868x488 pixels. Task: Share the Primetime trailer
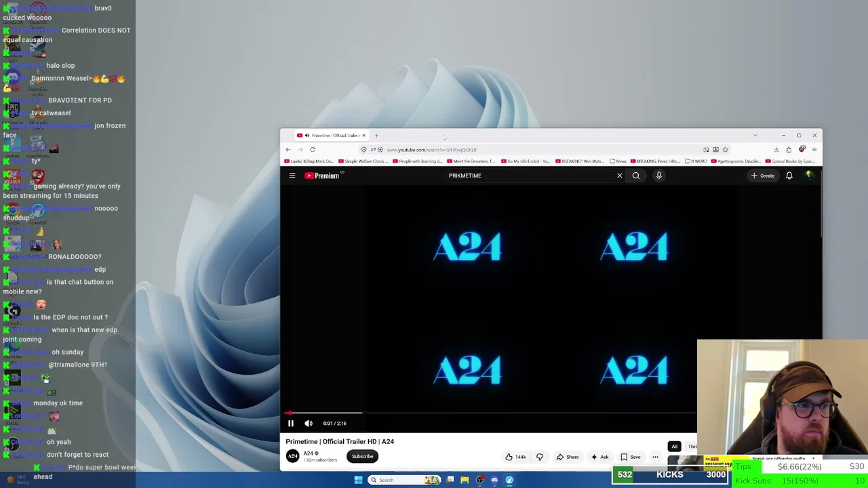click(x=568, y=457)
